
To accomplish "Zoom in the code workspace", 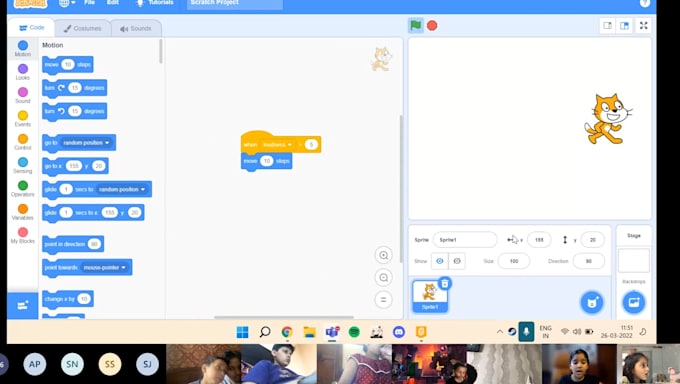I will [x=383, y=255].
